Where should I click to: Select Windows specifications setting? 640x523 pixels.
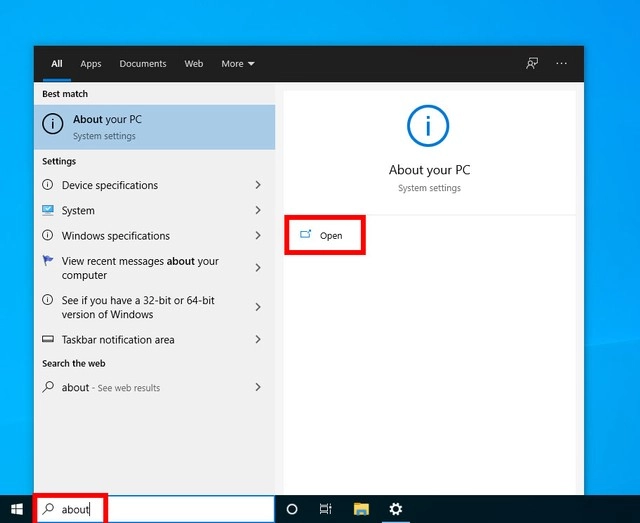pos(155,236)
